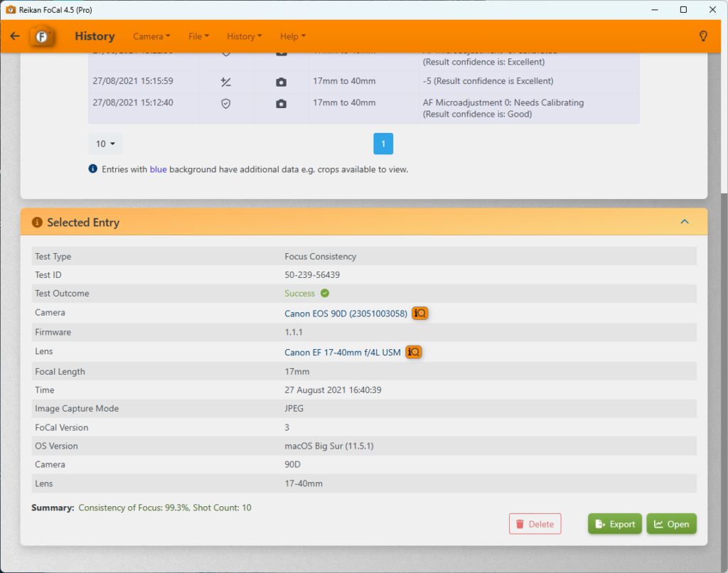The height and width of the screenshot is (573, 728).
Task: Click the green Success checkmark icon
Action: (325, 293)
